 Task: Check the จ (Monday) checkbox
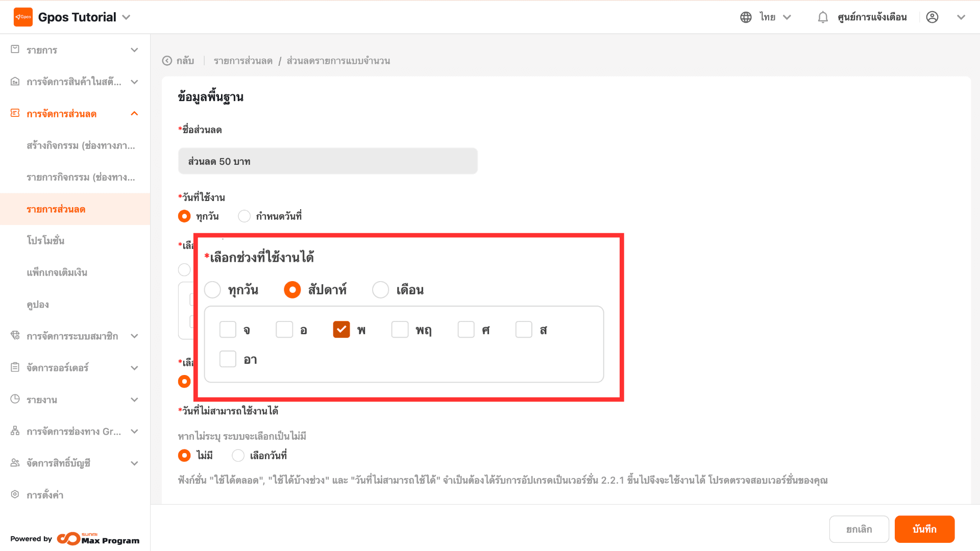(x=228, y=330)
